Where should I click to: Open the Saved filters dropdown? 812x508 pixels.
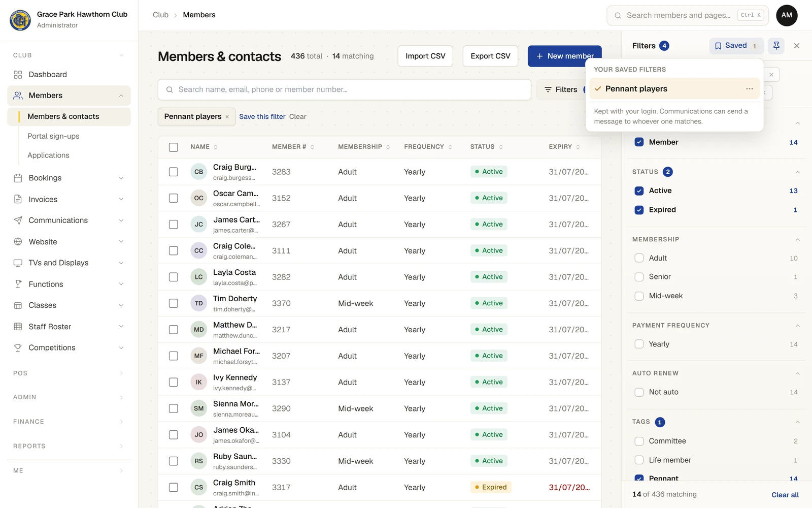coord(736,46)
